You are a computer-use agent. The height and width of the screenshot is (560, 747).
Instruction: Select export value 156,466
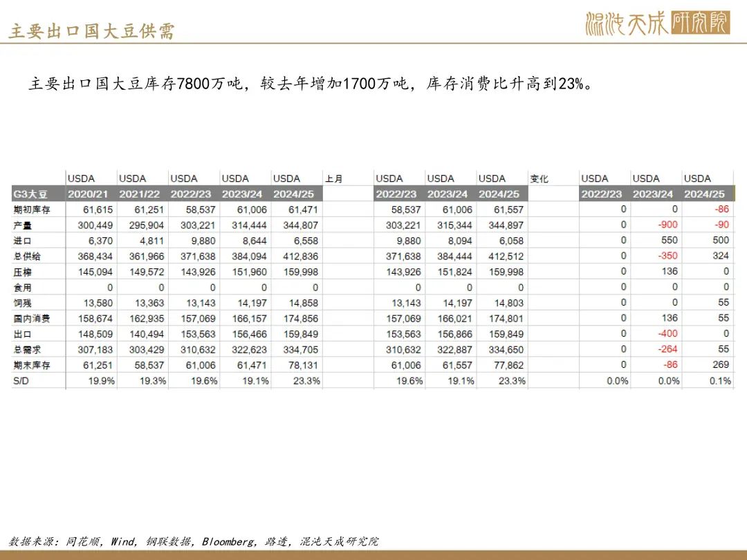[x=249, y=335]
